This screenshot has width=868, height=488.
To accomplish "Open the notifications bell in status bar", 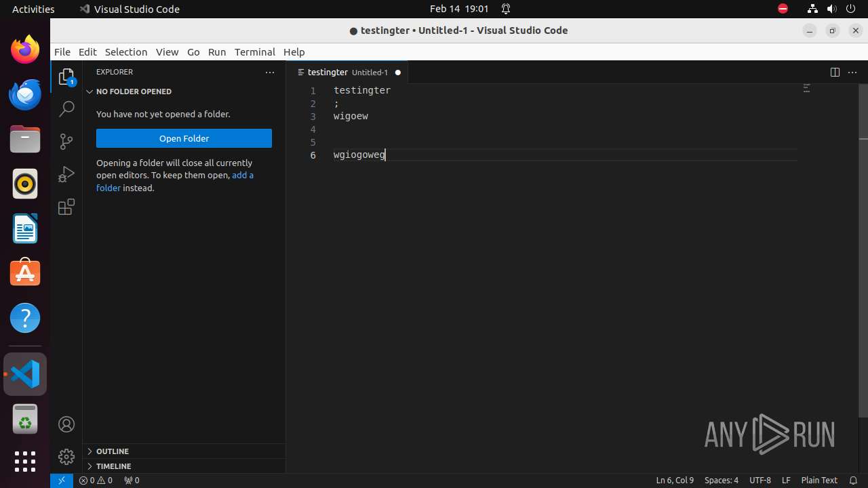I will tap(854, 480).
